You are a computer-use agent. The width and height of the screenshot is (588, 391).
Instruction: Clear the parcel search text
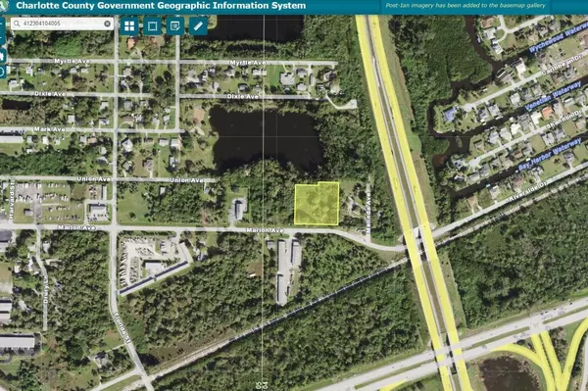point(107,24)
